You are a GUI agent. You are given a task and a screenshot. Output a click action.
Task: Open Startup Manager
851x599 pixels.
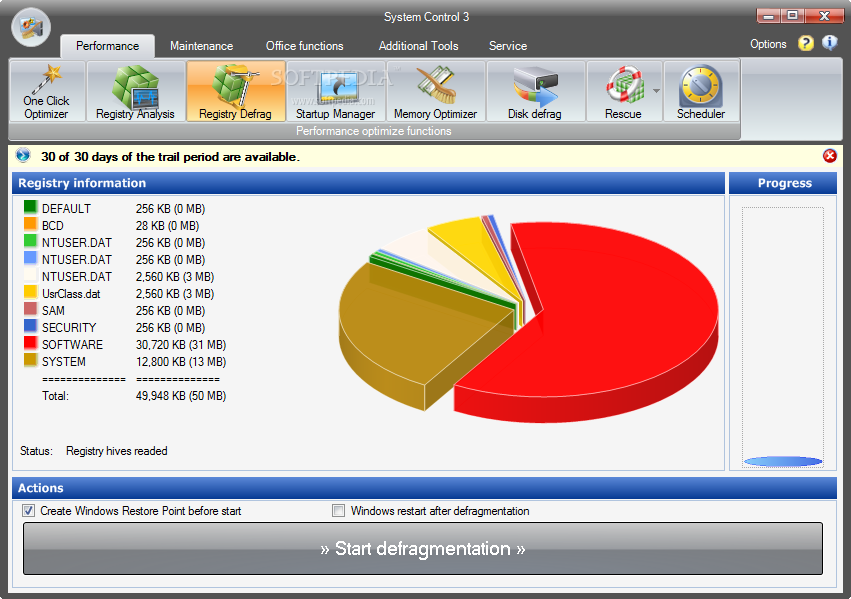[335, 91]
